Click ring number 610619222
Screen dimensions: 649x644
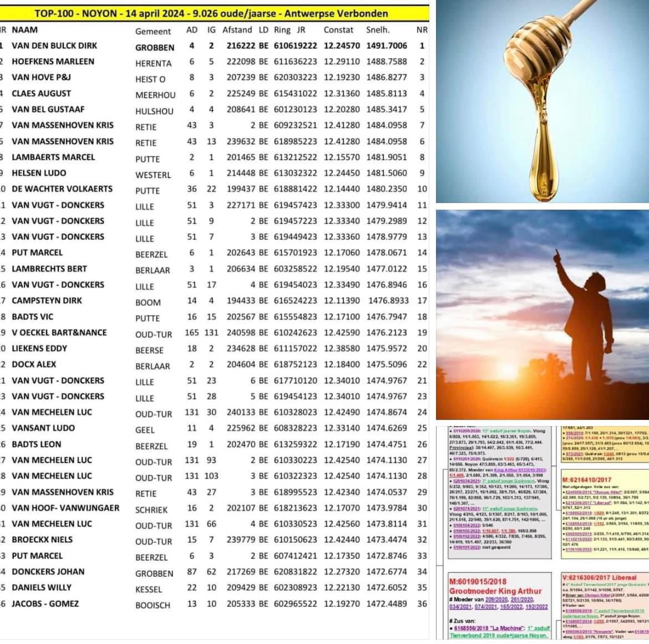pos(296,45)
